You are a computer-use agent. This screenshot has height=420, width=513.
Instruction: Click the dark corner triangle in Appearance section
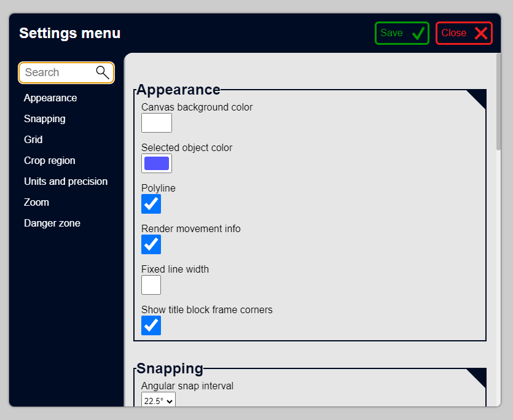(480, 96)
